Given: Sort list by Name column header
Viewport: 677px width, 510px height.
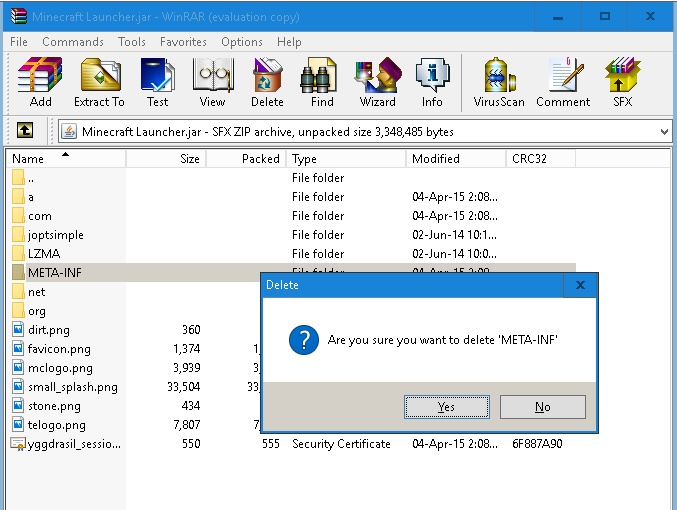Looking at the screenshot, I should 66,158.
